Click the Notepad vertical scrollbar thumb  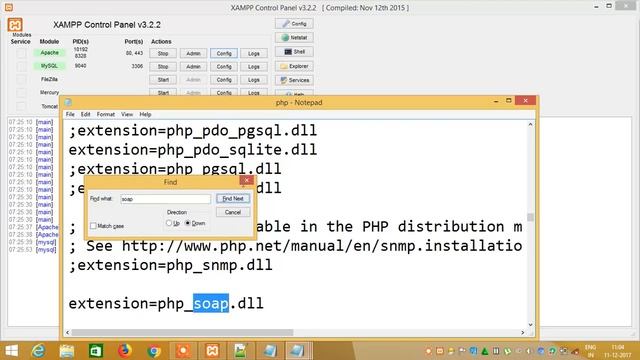pos(530,217)
